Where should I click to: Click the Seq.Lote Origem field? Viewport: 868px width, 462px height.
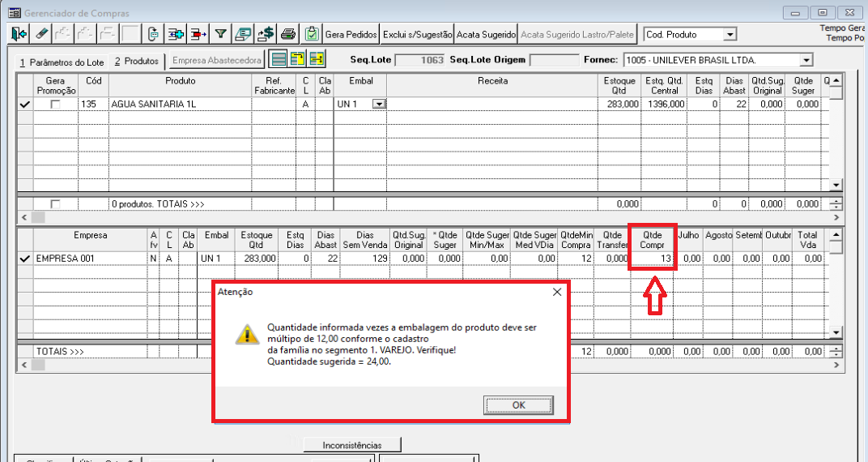tap(552, 60)
